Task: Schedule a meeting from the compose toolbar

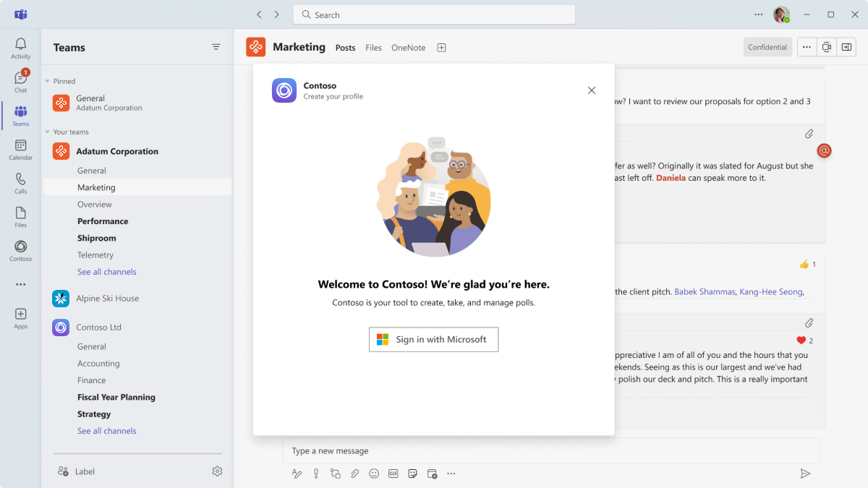Action: point(432,474)
